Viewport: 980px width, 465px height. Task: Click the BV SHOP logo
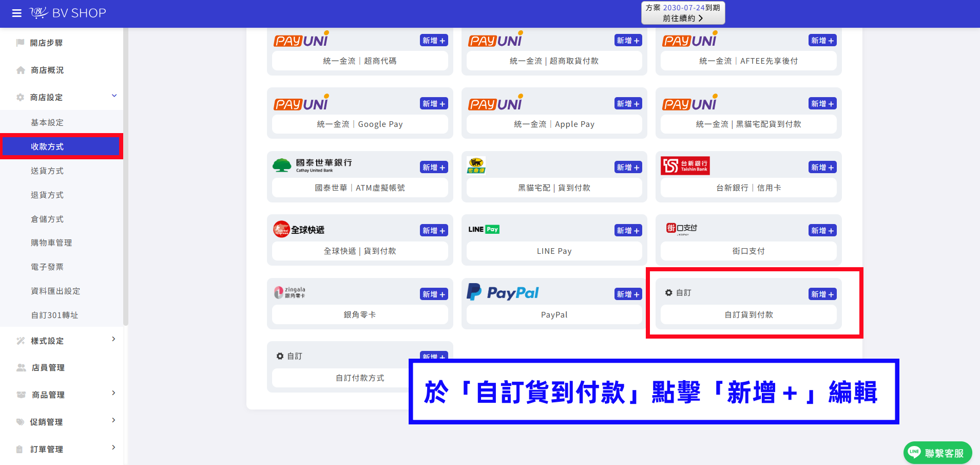pyautogui.click(x=68, y=13)
